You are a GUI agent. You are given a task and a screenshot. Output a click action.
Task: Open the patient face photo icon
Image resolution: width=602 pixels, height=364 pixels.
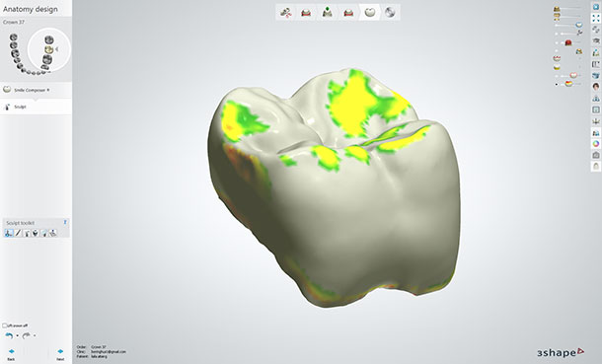pos(596,87)
